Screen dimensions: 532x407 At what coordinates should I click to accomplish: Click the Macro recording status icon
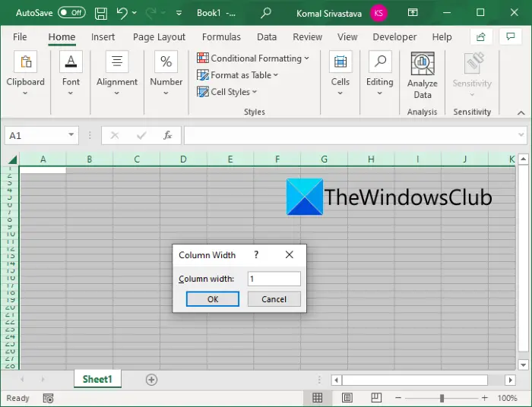[x=48, y=398]
